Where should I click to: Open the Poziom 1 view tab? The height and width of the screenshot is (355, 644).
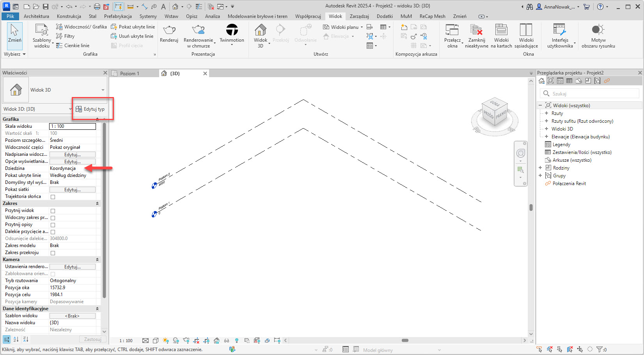[130, 74]
